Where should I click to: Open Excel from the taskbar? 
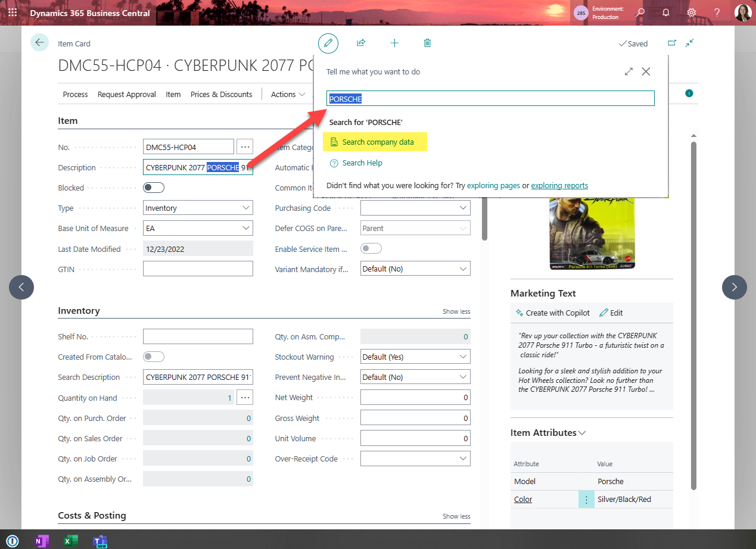[71, 541]
